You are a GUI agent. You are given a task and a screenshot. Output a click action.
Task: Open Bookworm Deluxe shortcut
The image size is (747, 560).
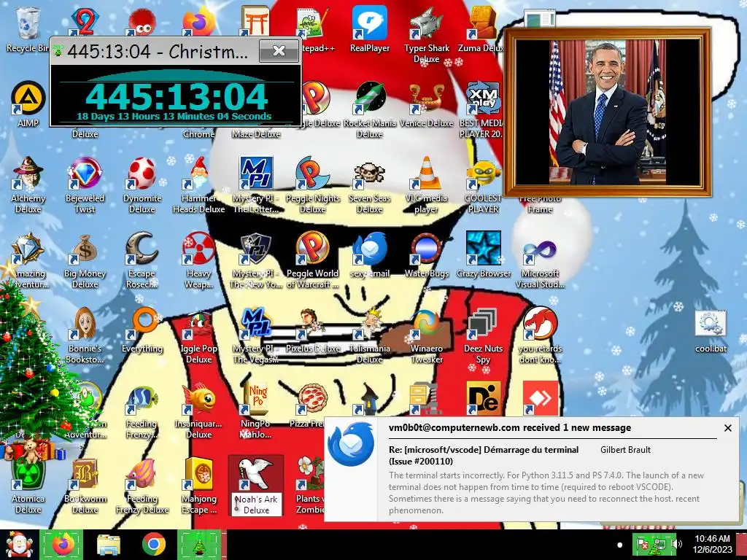pyautogui.click(x=85, y=486)
